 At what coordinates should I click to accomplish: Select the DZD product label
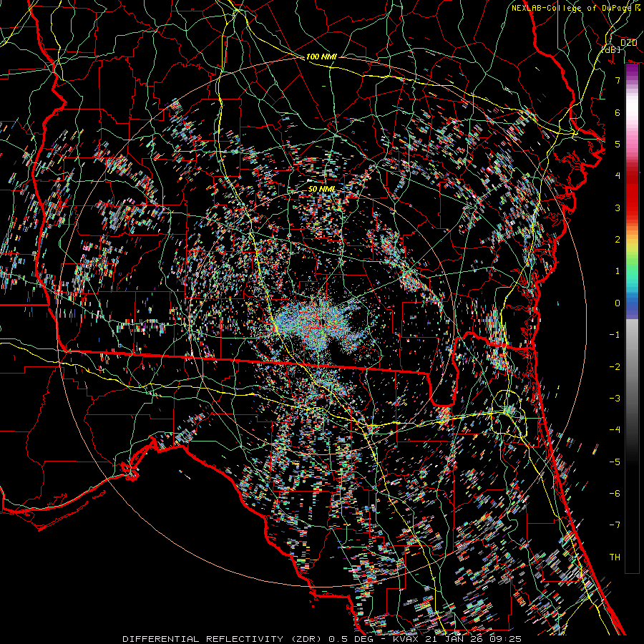628,43
